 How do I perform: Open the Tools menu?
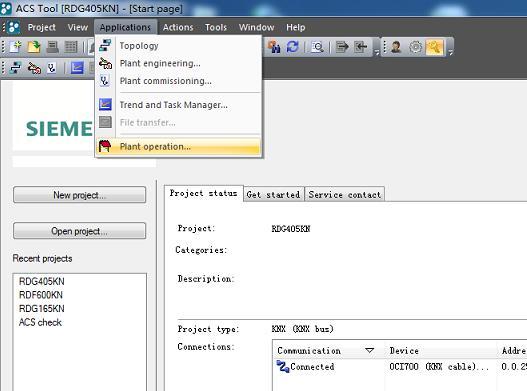(216, 27)
